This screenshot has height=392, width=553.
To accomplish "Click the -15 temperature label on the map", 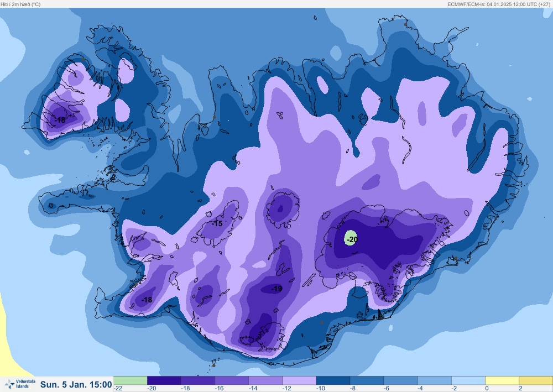I will [x=217, y=223].
